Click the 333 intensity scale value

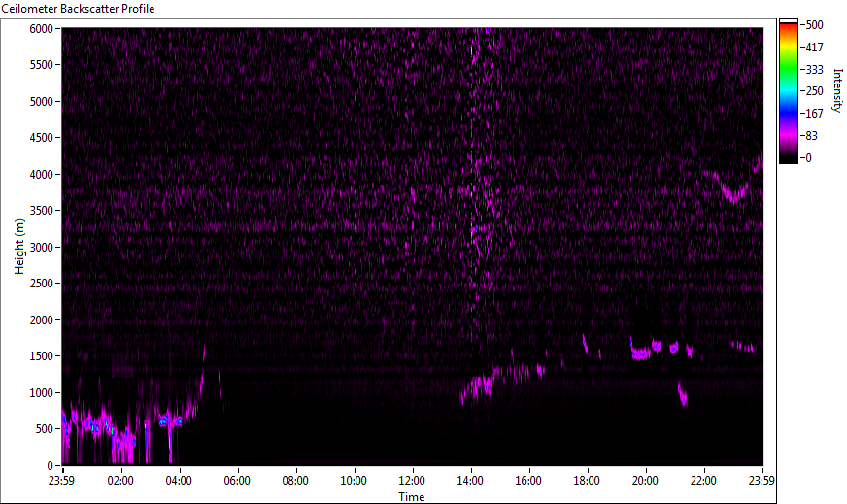pyautogui.click(x=815, y=69)
